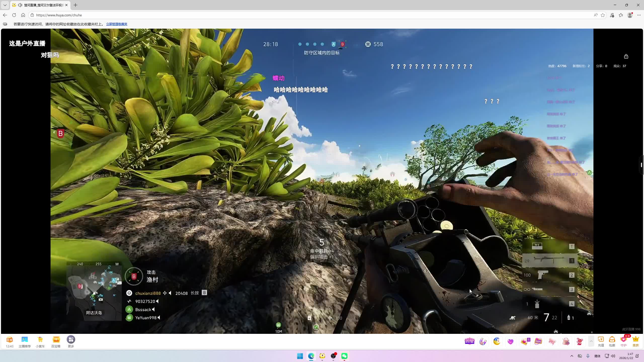Send the purple heart gift
This screenshot has width=644, height=362.
click(510, 341)
